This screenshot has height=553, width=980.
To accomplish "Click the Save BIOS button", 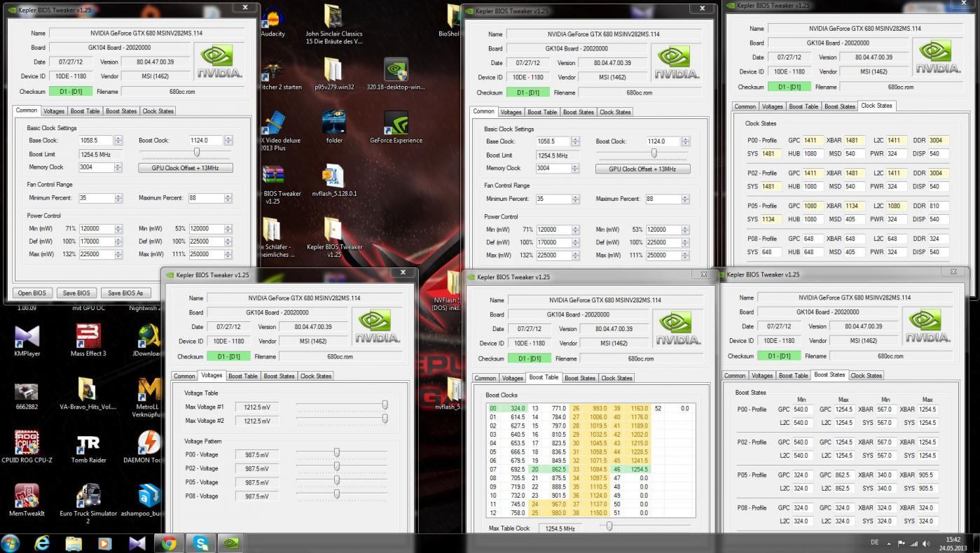I will pyautogui.click(x=76, y=293).
